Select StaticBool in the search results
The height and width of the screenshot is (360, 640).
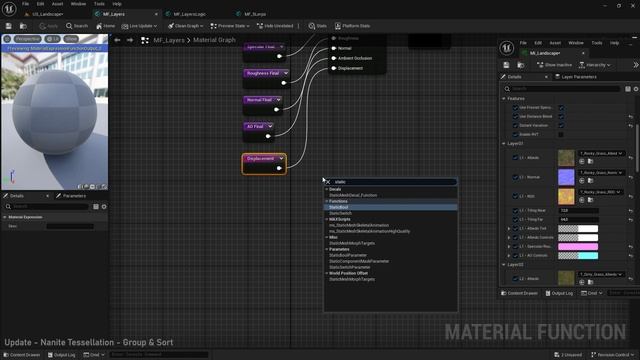(x=391, y=207)
